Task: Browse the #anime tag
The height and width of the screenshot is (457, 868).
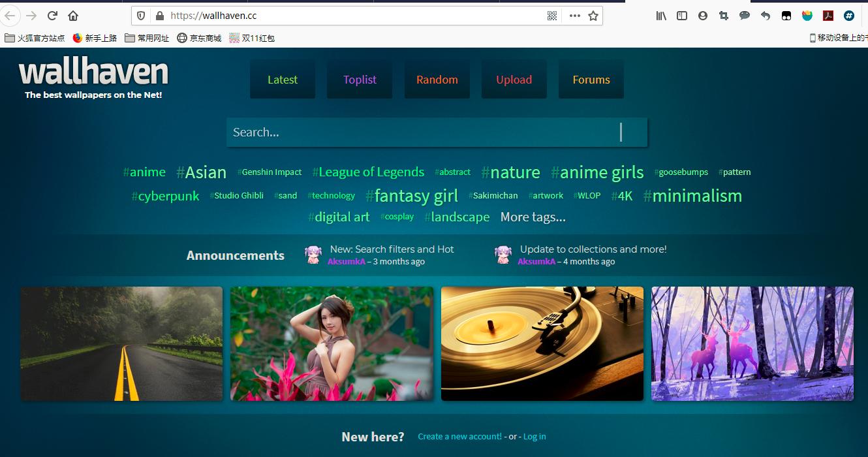Action: (x=144, y=172)
